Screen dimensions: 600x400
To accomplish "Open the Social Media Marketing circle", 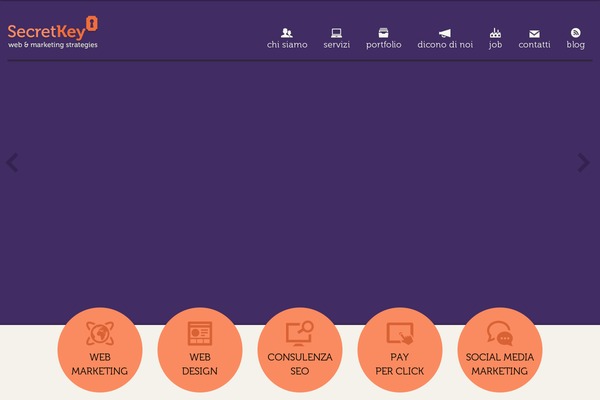I will click(x=500, y=350).
